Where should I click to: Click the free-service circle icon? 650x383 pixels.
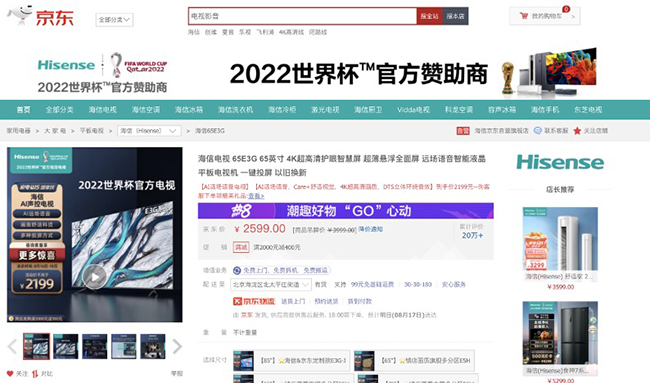coord(237,270)
